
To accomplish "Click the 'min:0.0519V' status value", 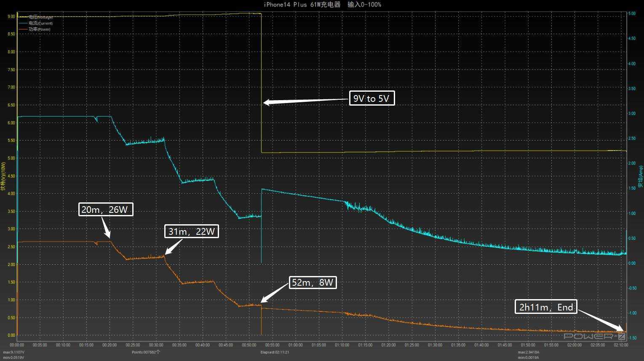I will pyautogui.click(x=13, y=358).
